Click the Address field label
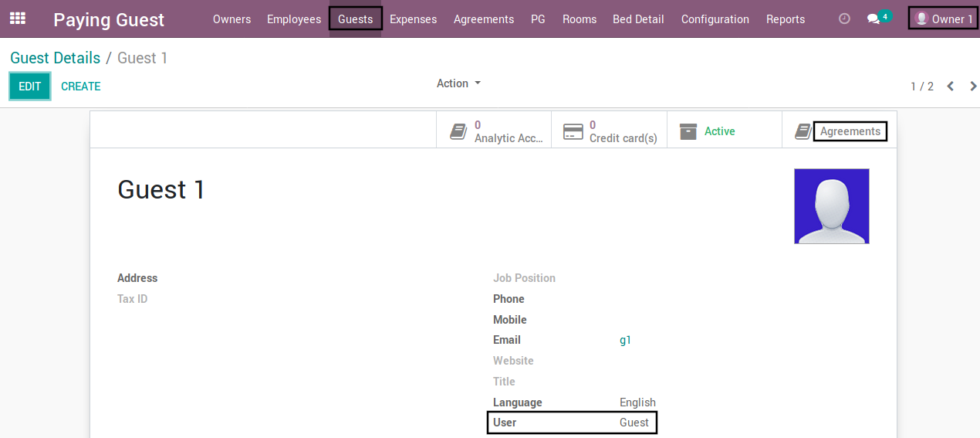Screen dimensions: 980x438 [137, 278]
